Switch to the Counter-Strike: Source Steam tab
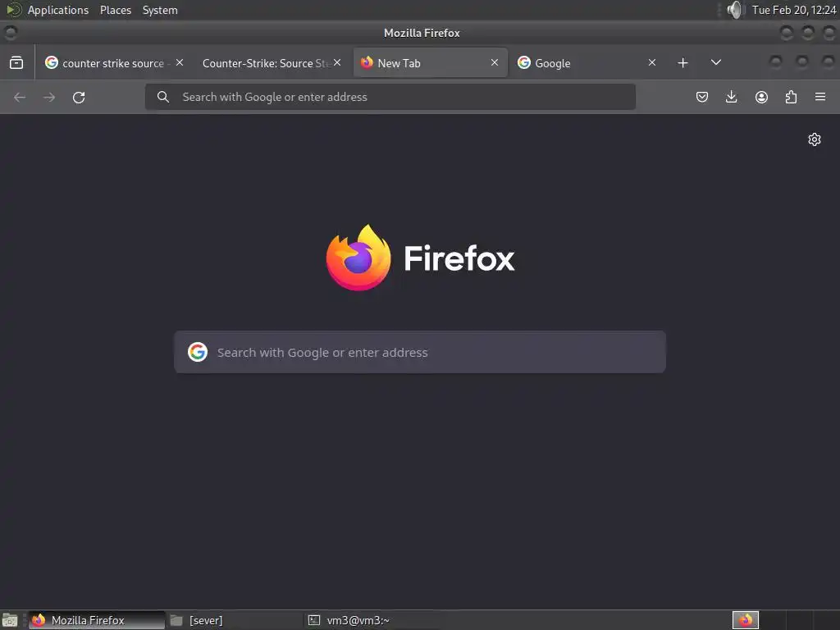The image size is (840, 630). (267, 62)
